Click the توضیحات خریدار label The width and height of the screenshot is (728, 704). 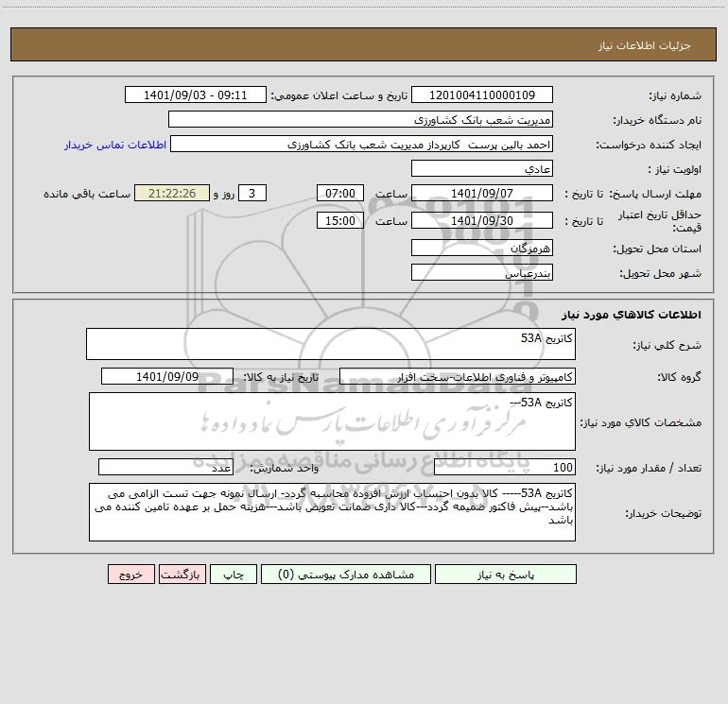[664, 513]
